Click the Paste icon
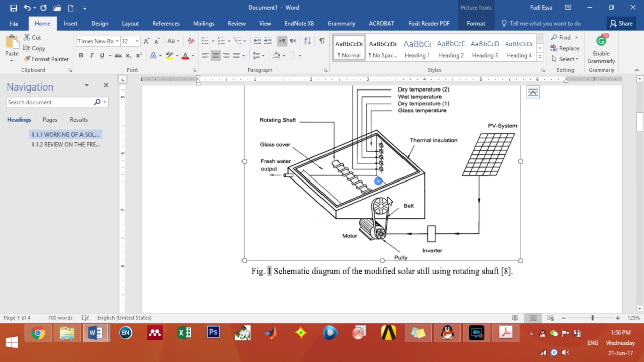This screenshot has height=362, width=644. (12, 42)
